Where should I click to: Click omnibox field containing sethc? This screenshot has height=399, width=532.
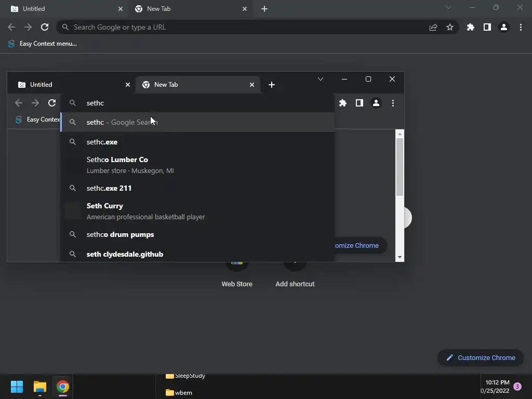pos(197,103)
